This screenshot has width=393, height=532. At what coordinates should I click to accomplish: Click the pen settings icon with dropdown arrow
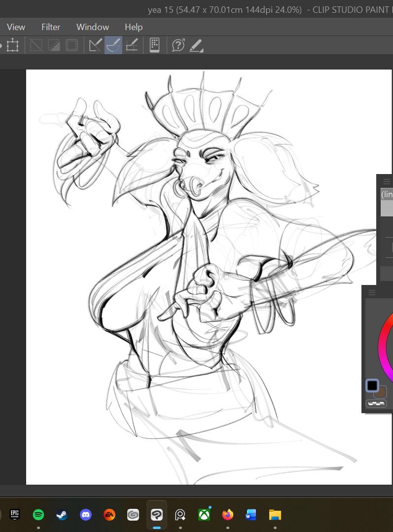click(196, 46)
